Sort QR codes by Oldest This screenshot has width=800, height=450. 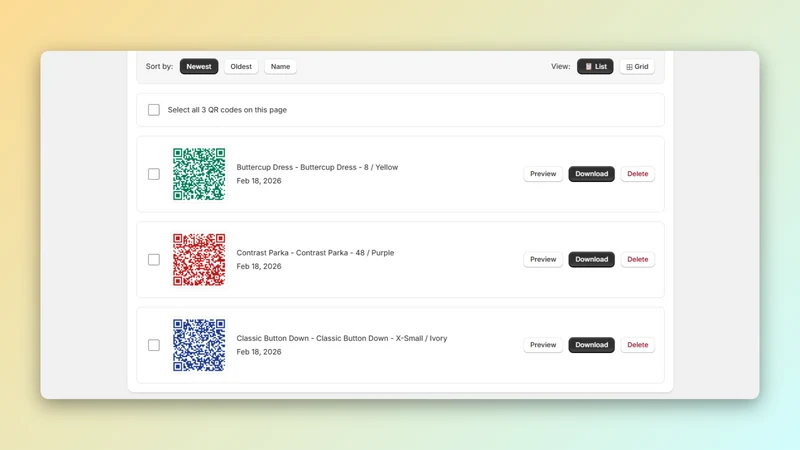pyautogui.click(x=241, y=66)
